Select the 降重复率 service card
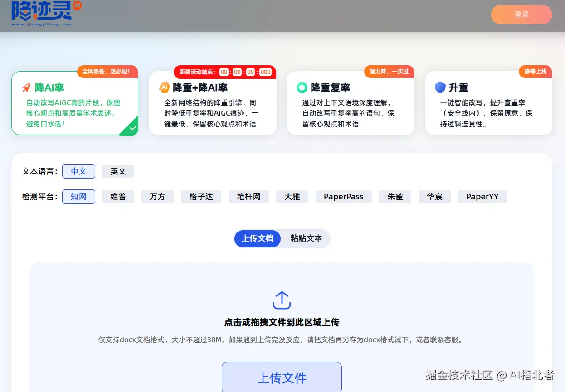Screen dimensions: 565x392 (x=351, y=103)
